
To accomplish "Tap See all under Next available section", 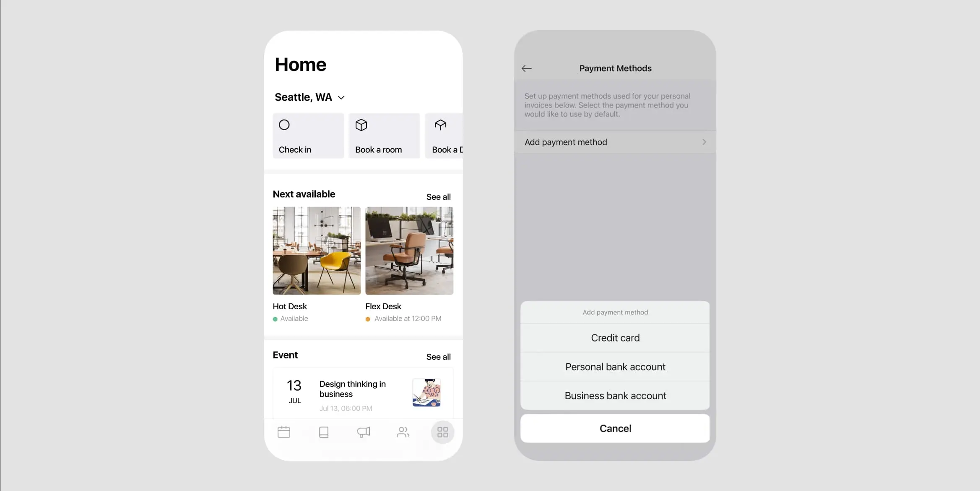I will 438,197.
